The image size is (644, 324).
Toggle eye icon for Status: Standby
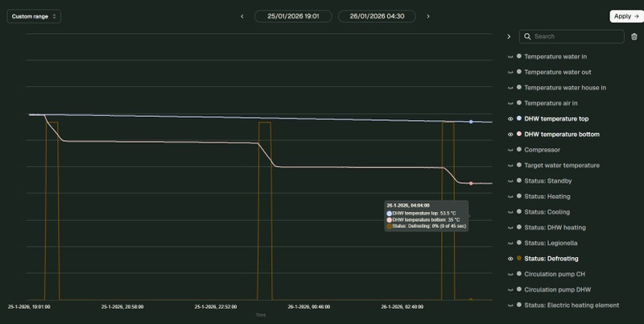pos(510,181)
